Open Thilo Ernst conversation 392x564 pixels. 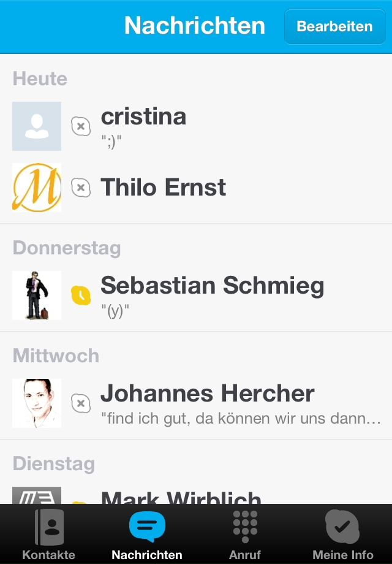tap(196, 188)
